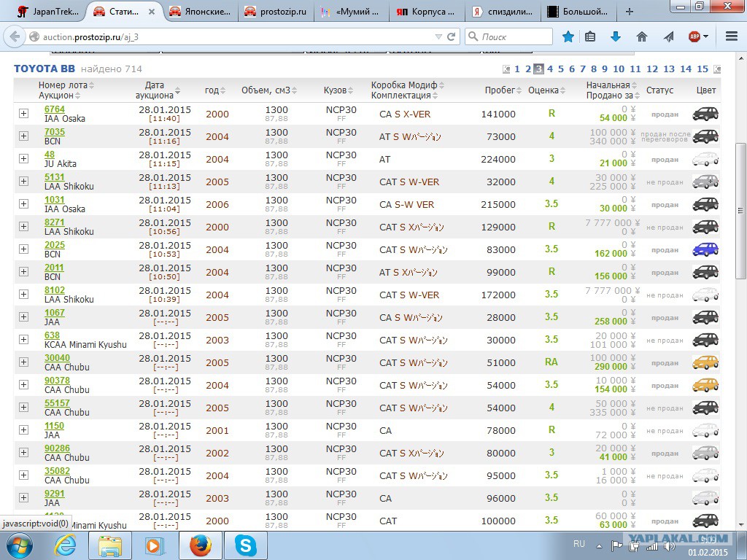Switch to the Корпуса ... tab
Image resolution: width=747 pixels, height=560 pixels.
coord(427,12)
